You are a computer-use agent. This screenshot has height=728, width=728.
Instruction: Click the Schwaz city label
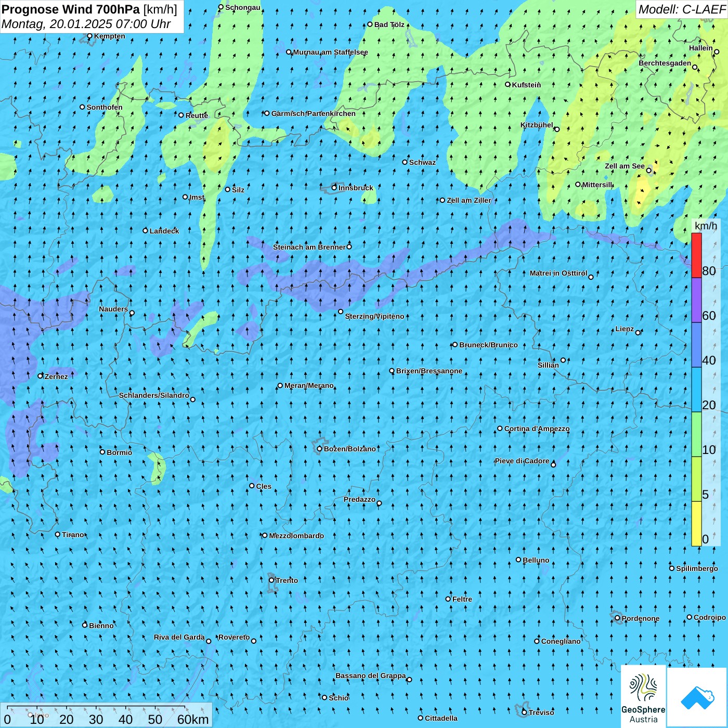pos(422,162)
